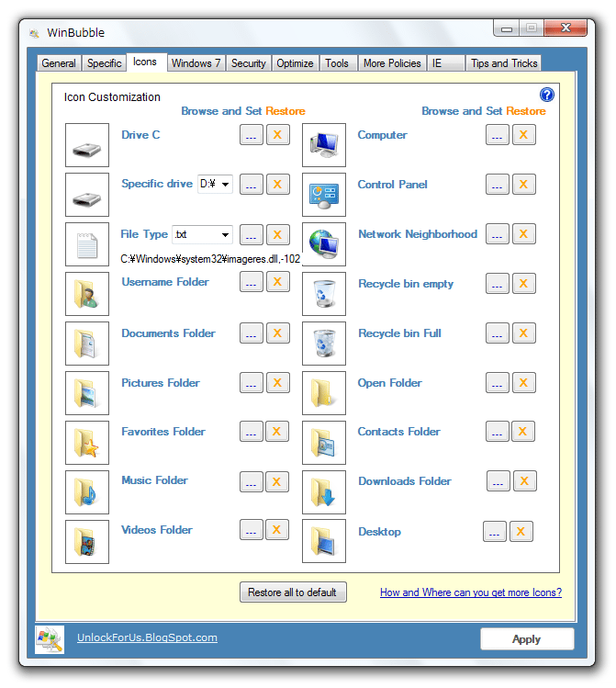This screenshot has width=616, height=688.
Task: Open the Tips and Tricks tab
Action: click(x=504, y=63)
